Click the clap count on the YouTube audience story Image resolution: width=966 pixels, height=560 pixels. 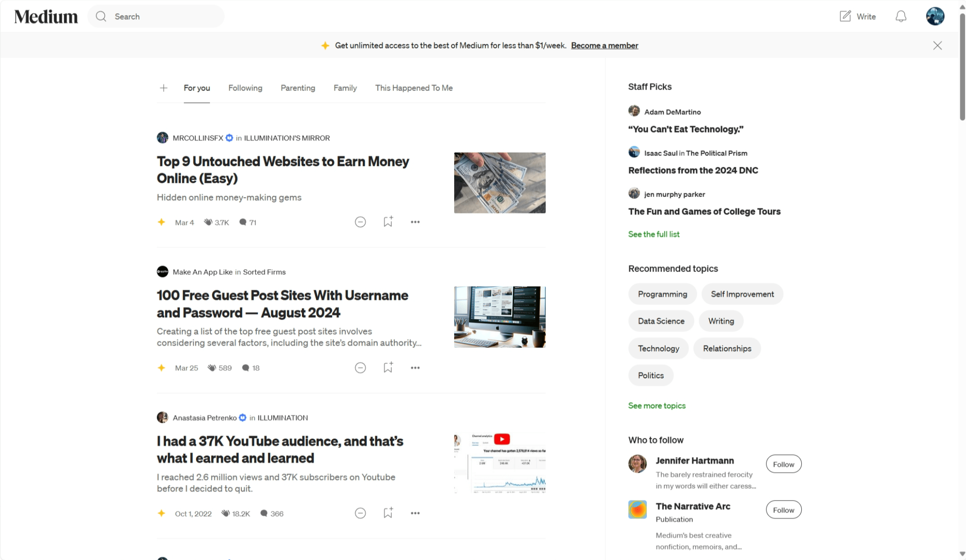235,513
